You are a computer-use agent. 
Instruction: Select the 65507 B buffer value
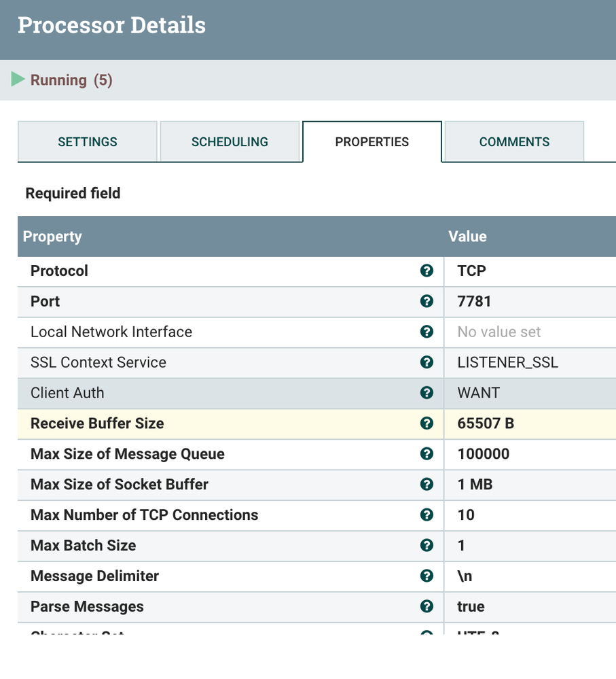point(486,423)
